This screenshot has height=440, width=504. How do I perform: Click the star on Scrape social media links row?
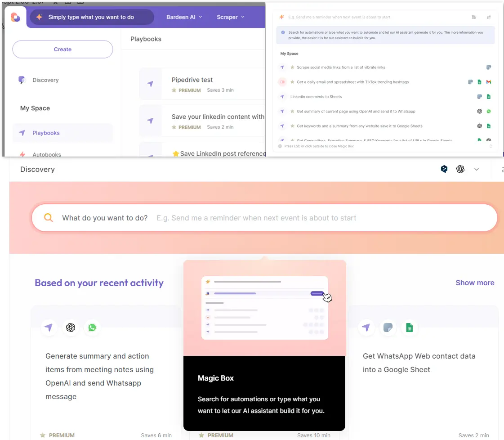(292, 67)
